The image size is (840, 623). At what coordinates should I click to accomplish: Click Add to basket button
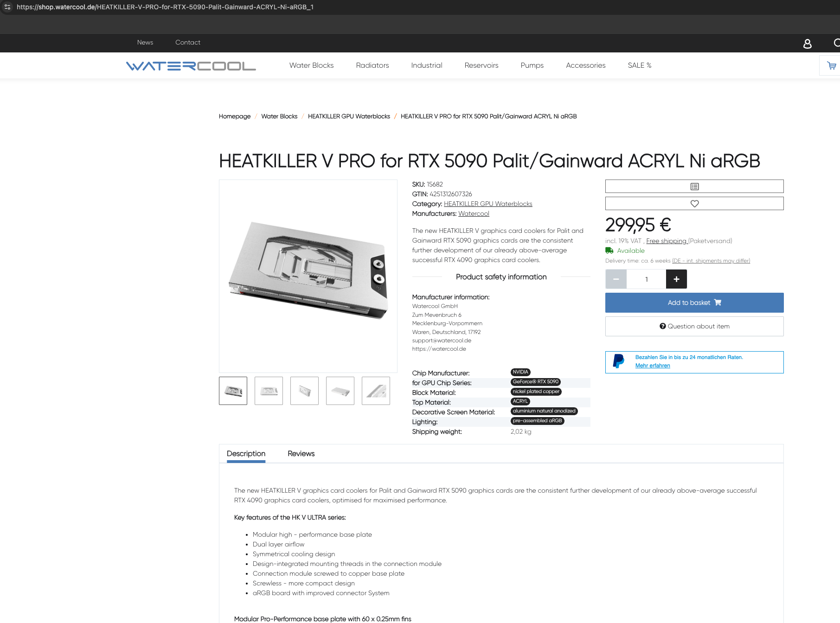tap(694, 302)
